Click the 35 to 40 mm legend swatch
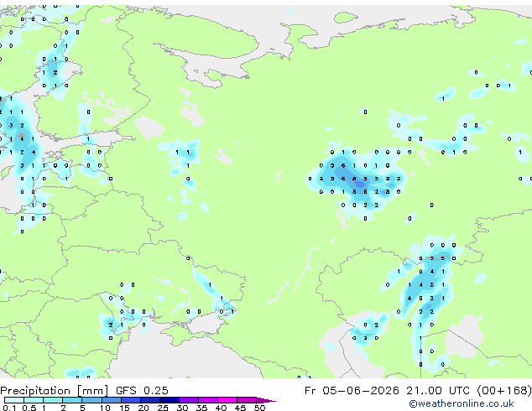The image size is (532, 411). 207,400
